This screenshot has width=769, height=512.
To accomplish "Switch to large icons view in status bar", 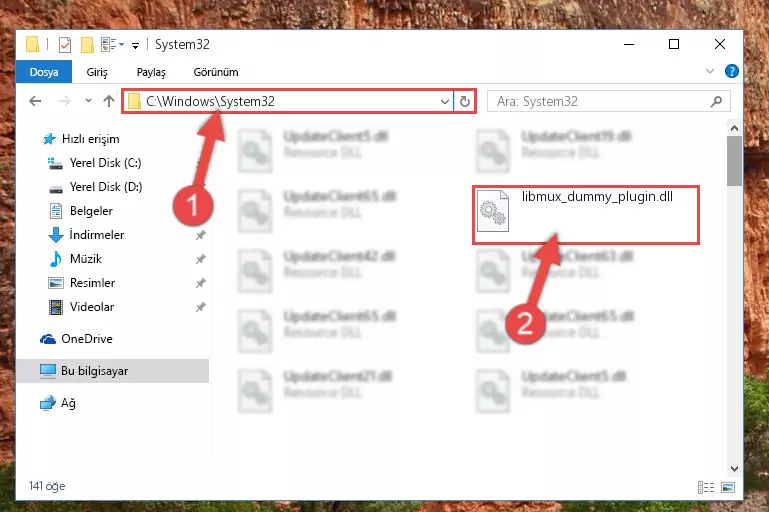I will [x=728, y=487].
